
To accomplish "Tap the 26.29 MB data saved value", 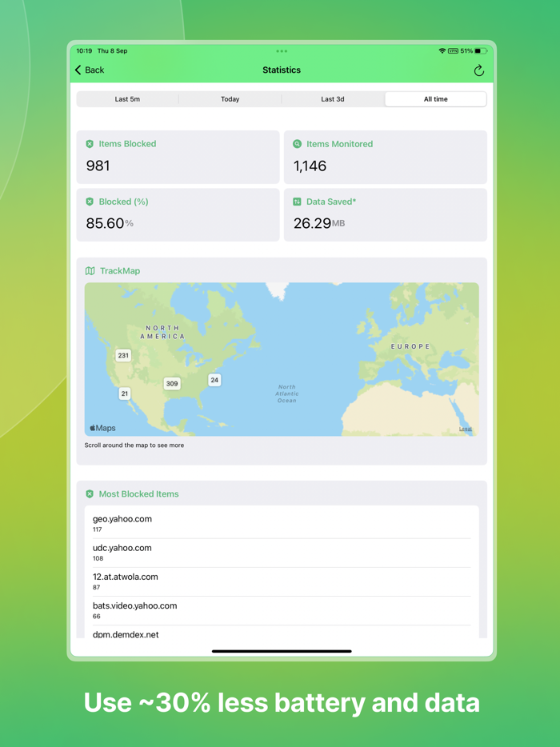I will 319,223.
